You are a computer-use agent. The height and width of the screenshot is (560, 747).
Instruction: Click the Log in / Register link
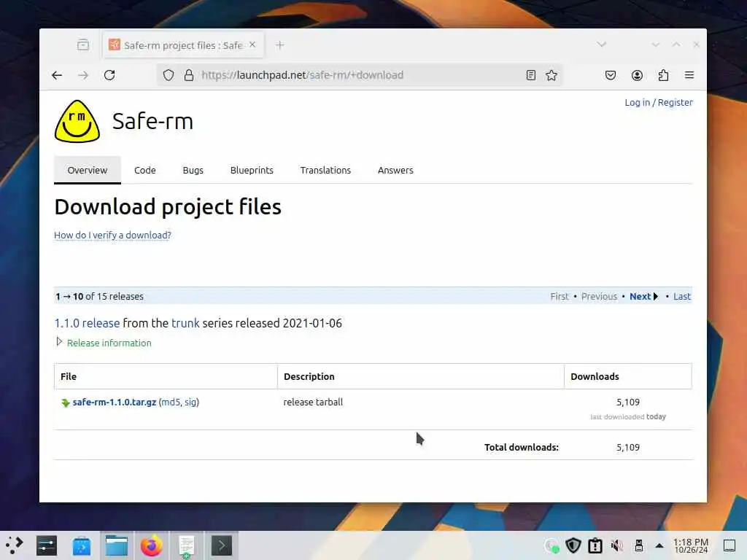coord(659,102)
